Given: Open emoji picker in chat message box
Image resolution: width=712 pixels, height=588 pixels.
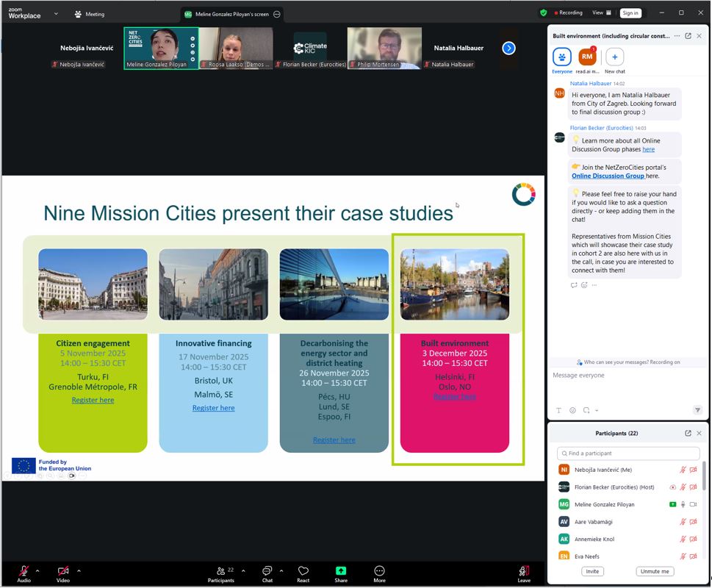Looking at the screenshot, I should coord(572,410).
